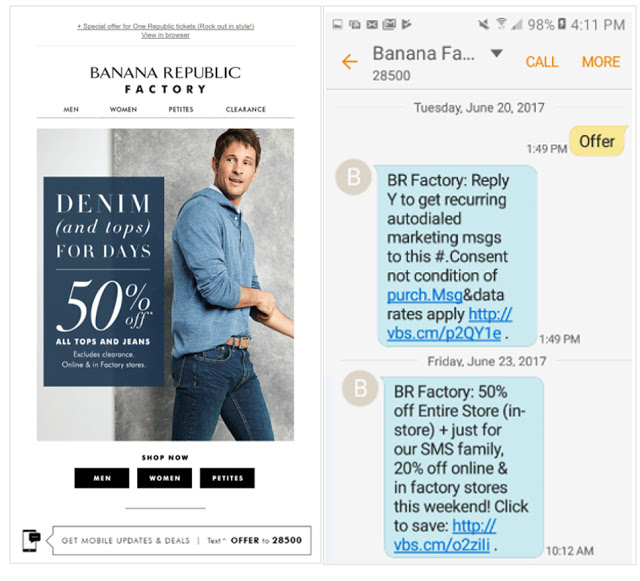640x581 pixels.
Task: Open the email envelope notification icon
Action: click(x=372, y=24)
